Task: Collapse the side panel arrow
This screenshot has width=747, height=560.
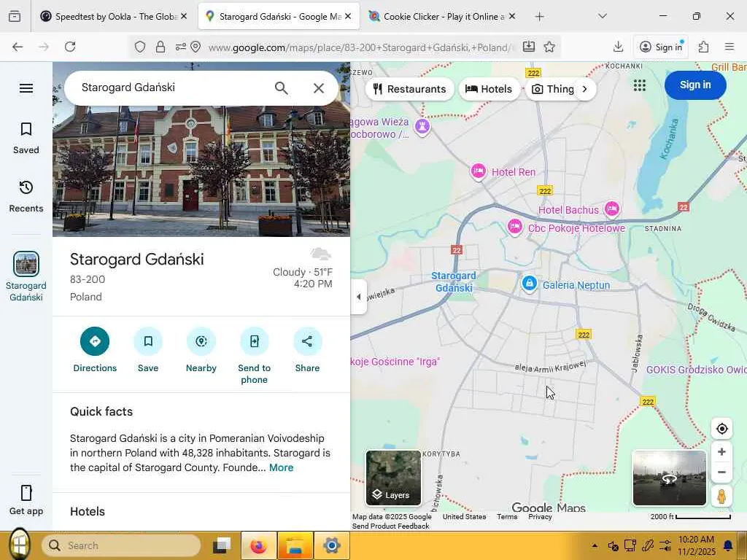Action: pyautogui.click(x=359, y=297)
